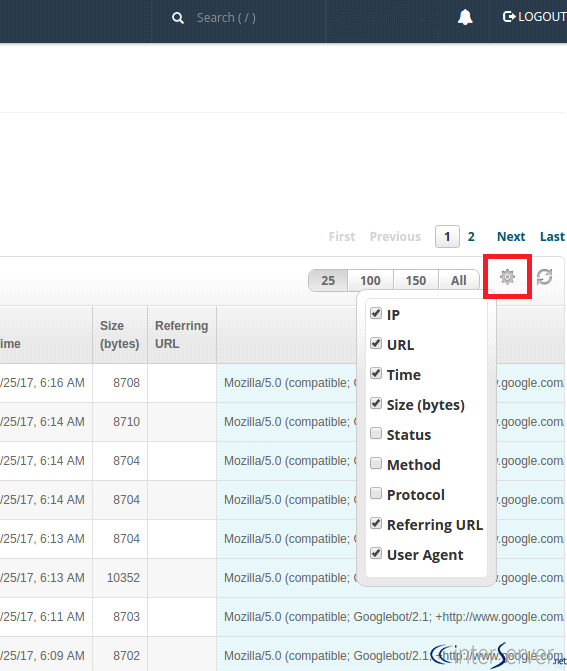Go to the Next page
The width and height of the screenshot is (567, 671).
click(511, 237)
